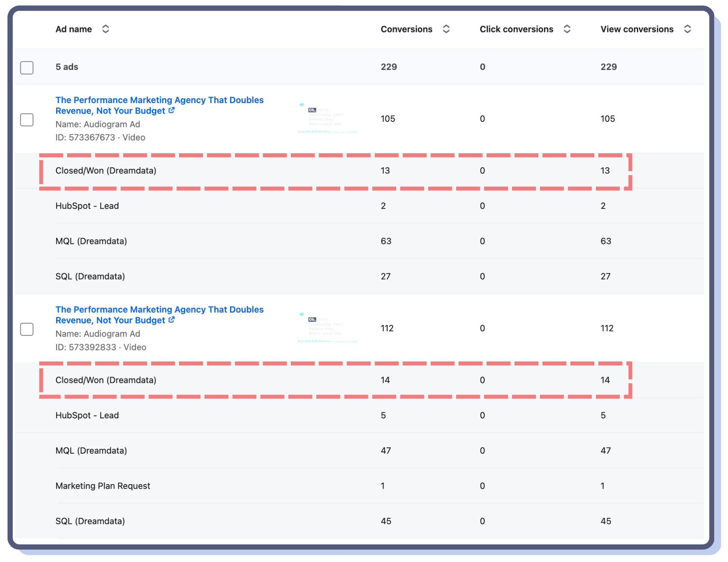Click the HubSpot - Lead label with 5 conversions
Viewport: 728px width, 562px height.
coord(87,415)
